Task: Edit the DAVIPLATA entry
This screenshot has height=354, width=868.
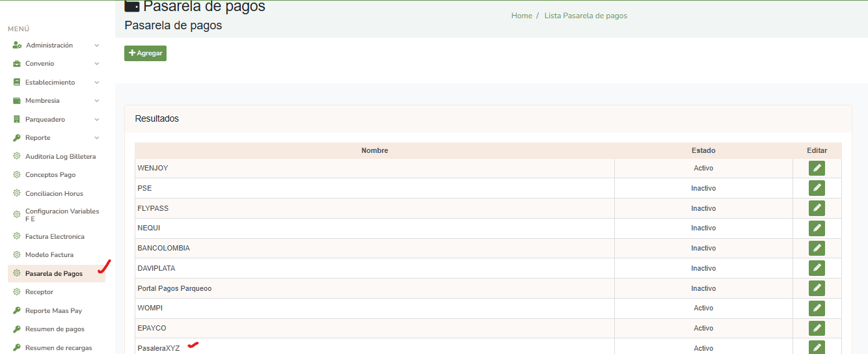Action: click(x=817, y=268)
